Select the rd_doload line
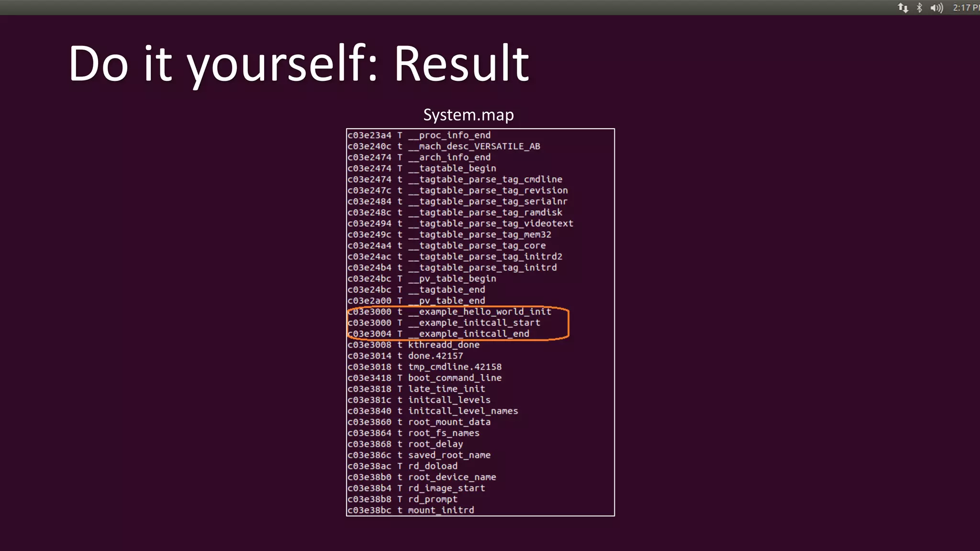This screenshot has width=980, height=551. click(x=402, y=466)
